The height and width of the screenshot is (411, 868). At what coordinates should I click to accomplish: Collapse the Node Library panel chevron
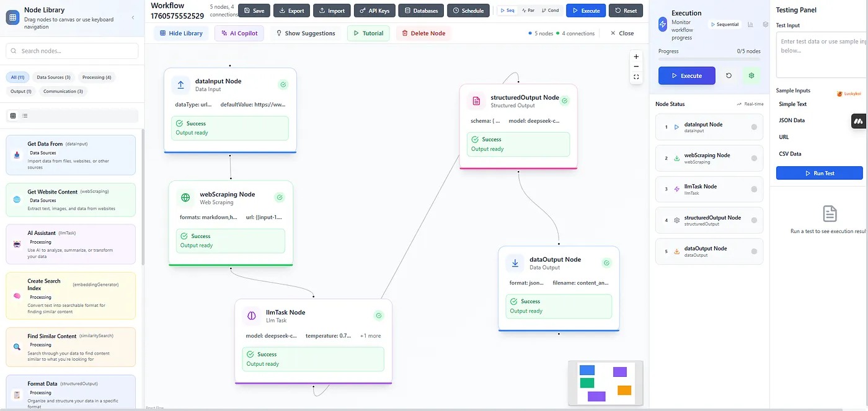(133, 17)
